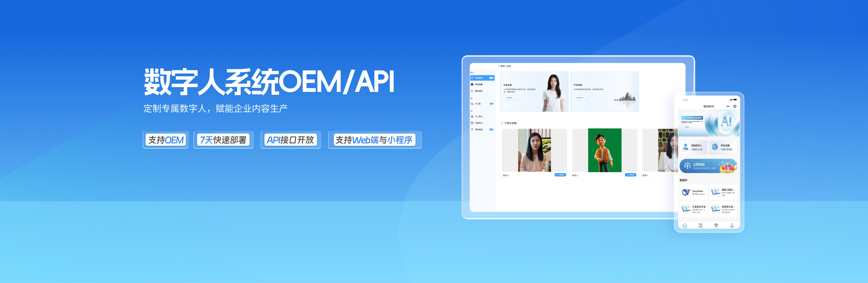Screen dimensions: 868x283
Task: Click the 数字人系统OEM/API headline
Action: coord(269,82)
